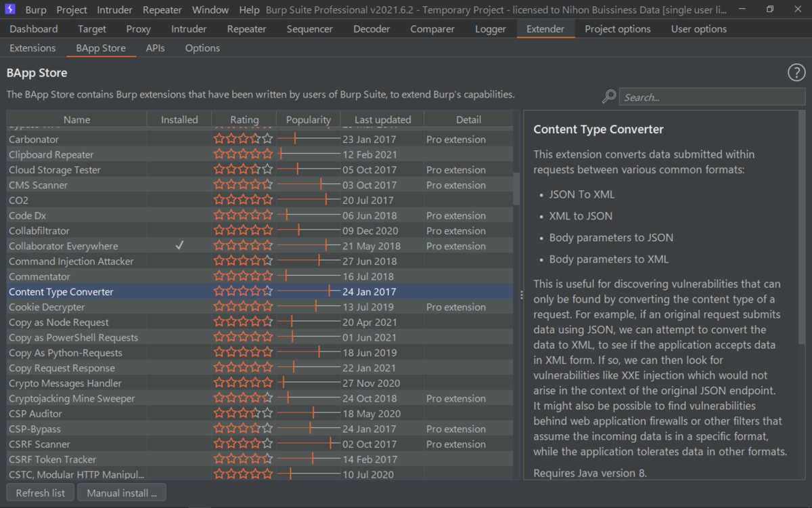
Task: Open the Window menu
Action: [x=210, y=10]
